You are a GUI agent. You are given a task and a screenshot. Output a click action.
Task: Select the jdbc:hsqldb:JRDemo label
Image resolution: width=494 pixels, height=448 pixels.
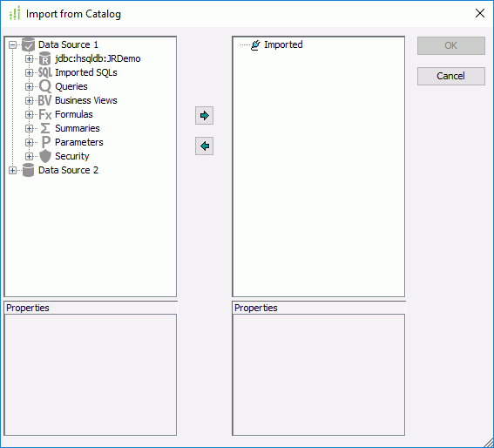click(x=98, y=58)
